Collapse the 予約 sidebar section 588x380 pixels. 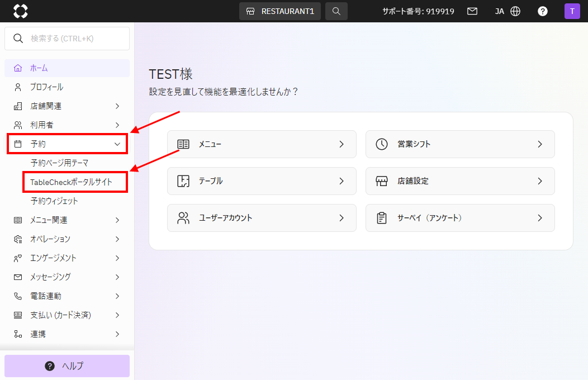click(x=68, y=144)
